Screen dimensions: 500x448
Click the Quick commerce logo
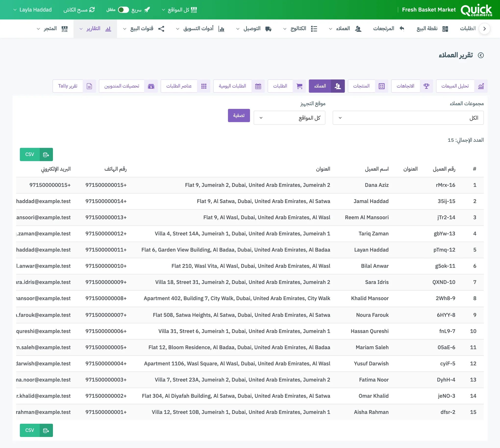pos(476,10)
